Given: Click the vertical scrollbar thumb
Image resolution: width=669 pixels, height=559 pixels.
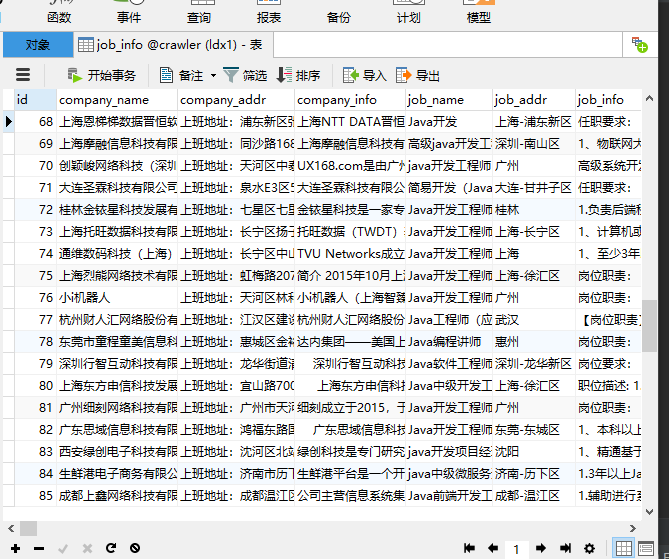Looking at the screenshot, I should pyautogui.click(x=649, y=326).
